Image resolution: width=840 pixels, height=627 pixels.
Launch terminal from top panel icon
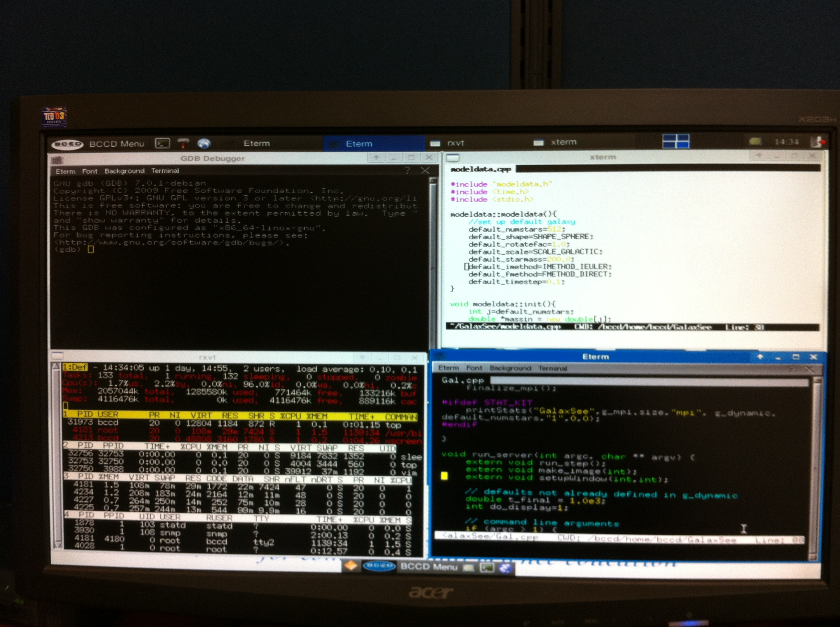click(x=163, y=143)
